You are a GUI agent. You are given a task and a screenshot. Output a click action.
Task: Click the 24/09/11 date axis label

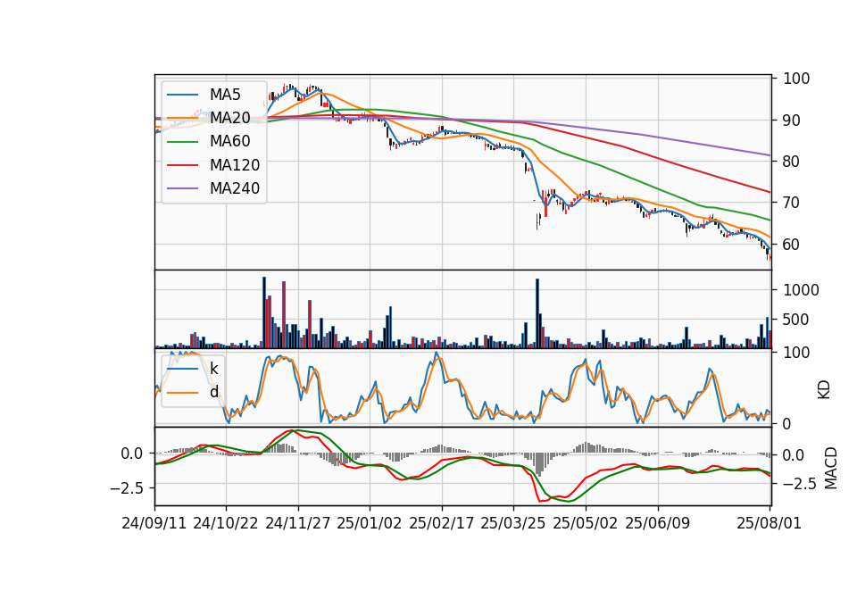(x=154, y=523)
